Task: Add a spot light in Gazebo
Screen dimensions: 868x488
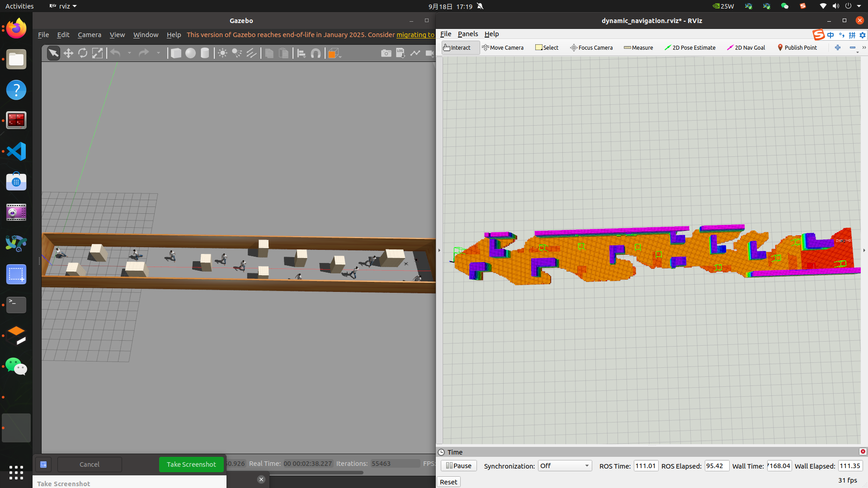Action: [237, 53]
